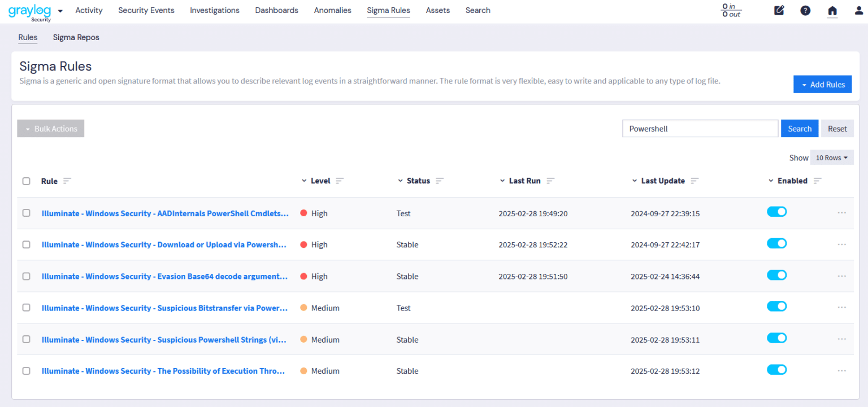Click the scratchpad edit icon
This screenshot has height=407, width=868.
pos(779,10)
